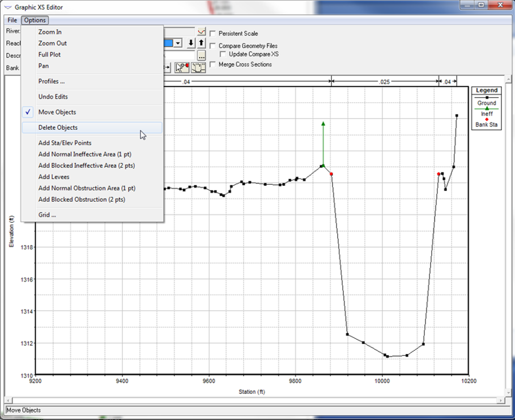Click the Graphic XS Editor title bar icon

(7, 7)
